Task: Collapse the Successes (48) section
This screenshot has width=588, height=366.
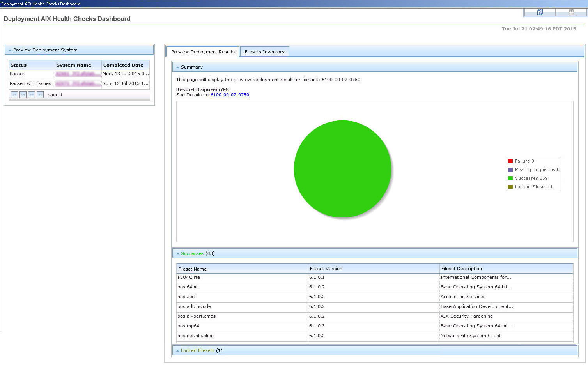Action: click(178, 254)
